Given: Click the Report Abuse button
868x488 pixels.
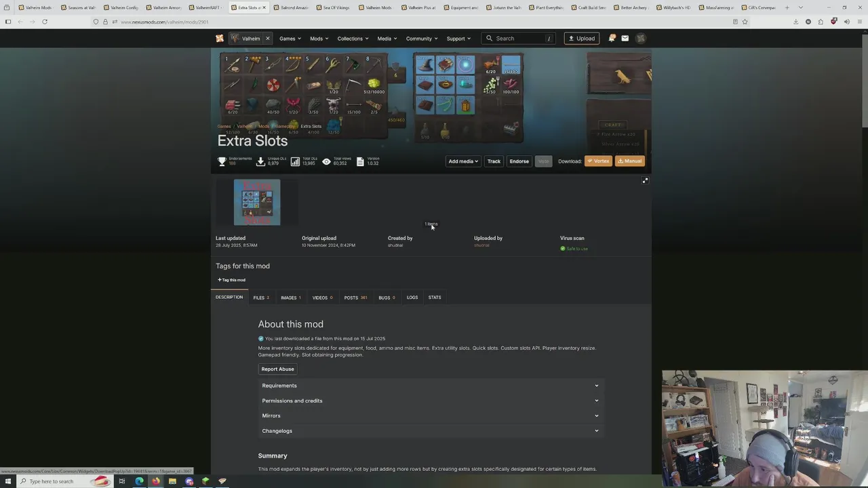Looking at the screenshot, I should (x=278, y=369).
